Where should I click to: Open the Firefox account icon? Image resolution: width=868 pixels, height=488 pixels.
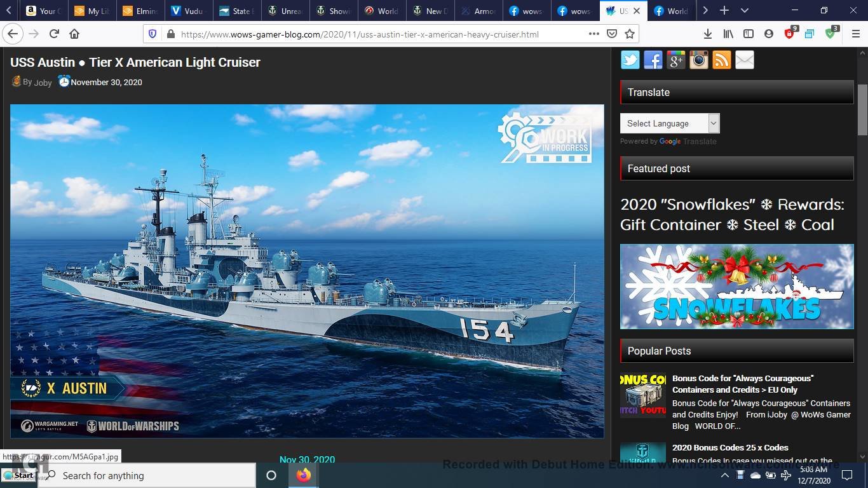tap(769, 34)
